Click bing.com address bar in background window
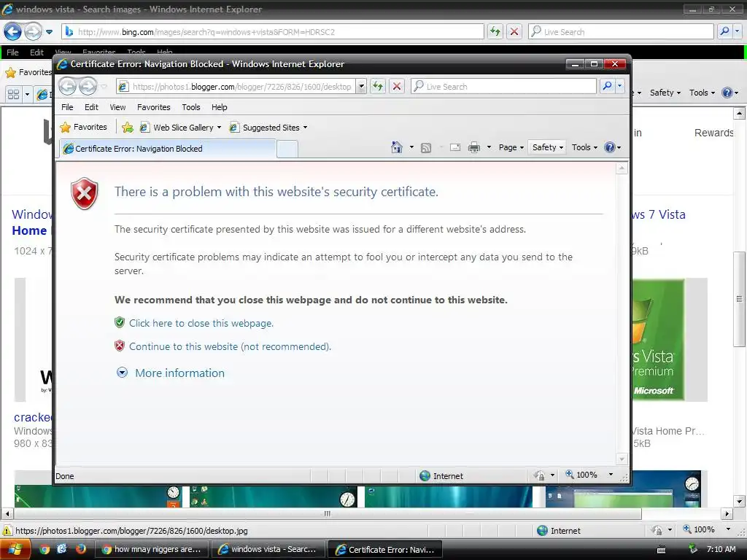Screen dimensions: 747x560 tap(273, 32)
